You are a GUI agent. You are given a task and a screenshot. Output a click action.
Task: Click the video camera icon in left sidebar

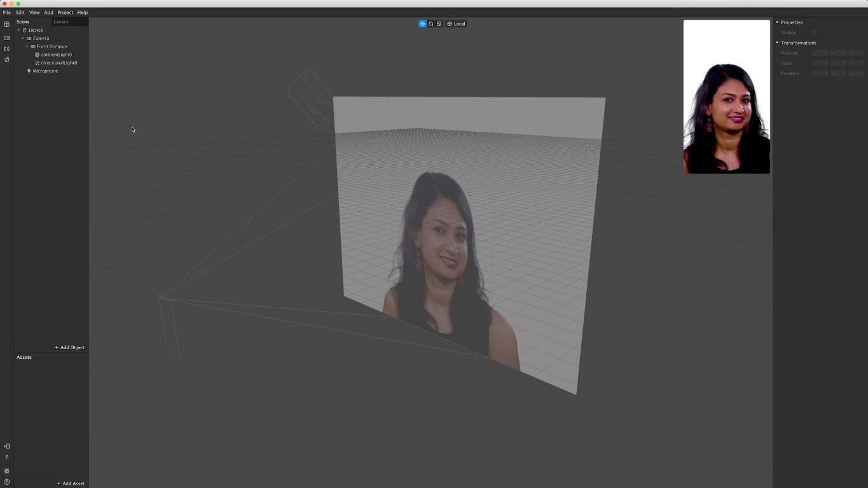point(7,38)
